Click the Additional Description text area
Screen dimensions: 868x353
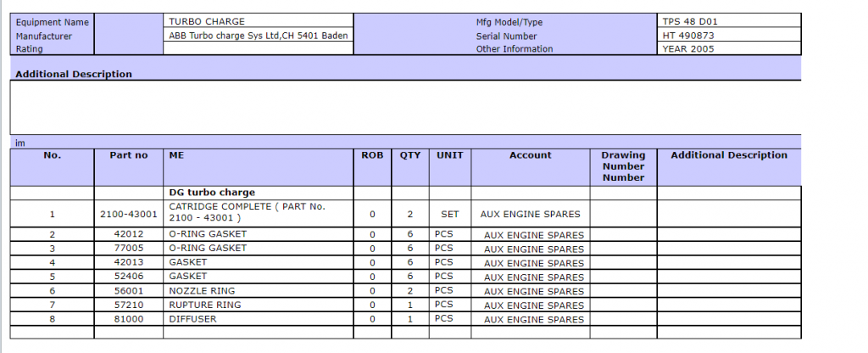[405, 107]
